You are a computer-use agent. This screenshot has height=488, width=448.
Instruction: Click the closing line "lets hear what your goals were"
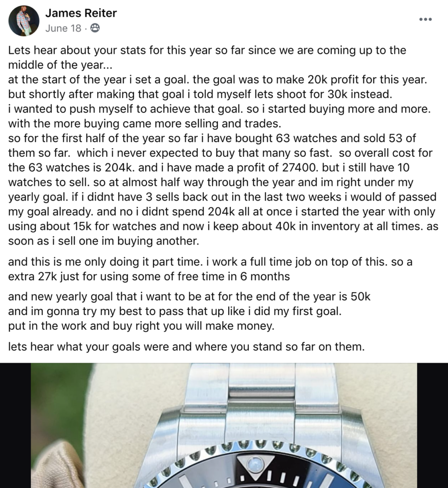[x=186, y=347]
